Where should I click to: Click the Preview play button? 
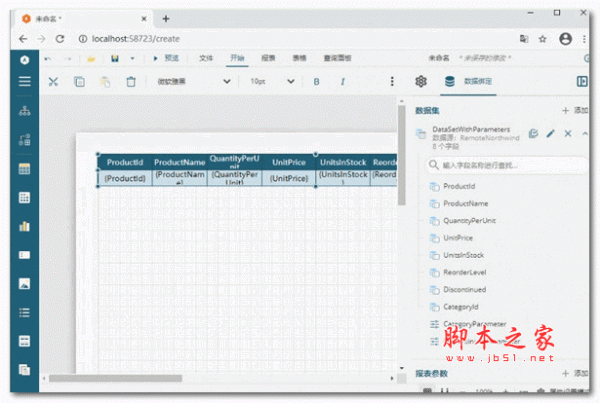(166, 58)
